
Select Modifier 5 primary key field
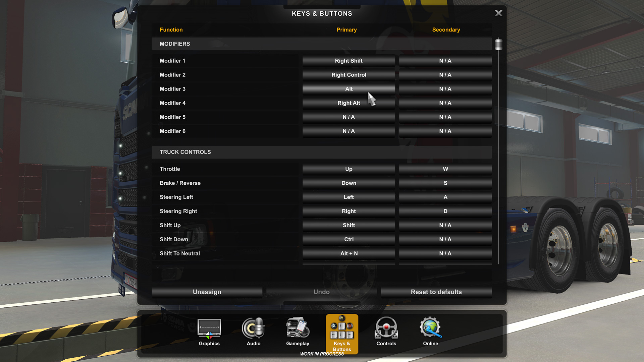coord(348,117)
